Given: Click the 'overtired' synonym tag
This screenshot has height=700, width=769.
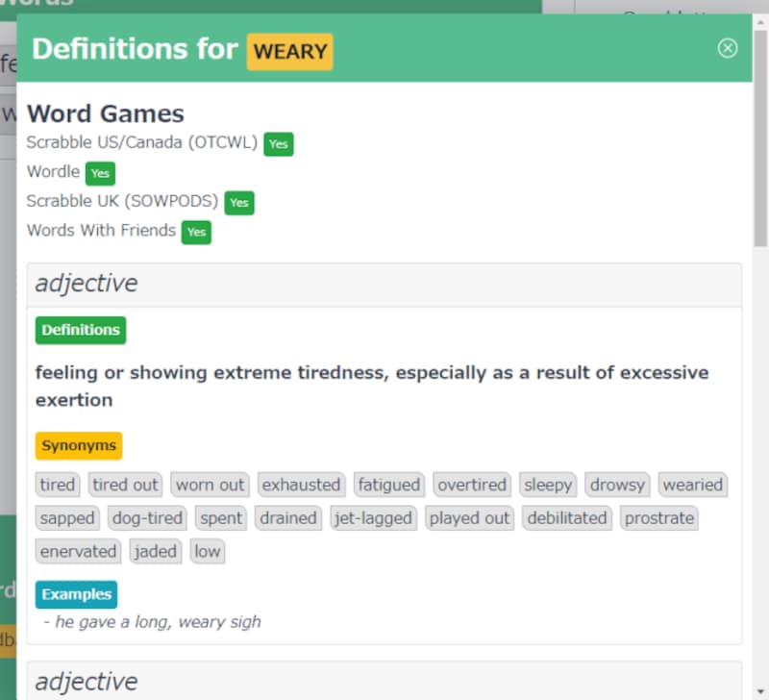Looking at the screenshot, I should pyautogui.click(x=472, y=485).
